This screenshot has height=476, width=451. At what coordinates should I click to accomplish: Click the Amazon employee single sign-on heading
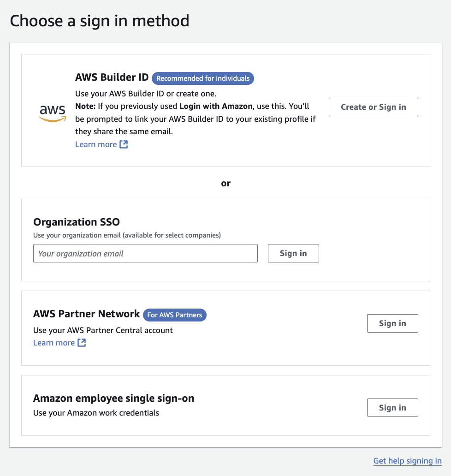(x=113, y=398)
